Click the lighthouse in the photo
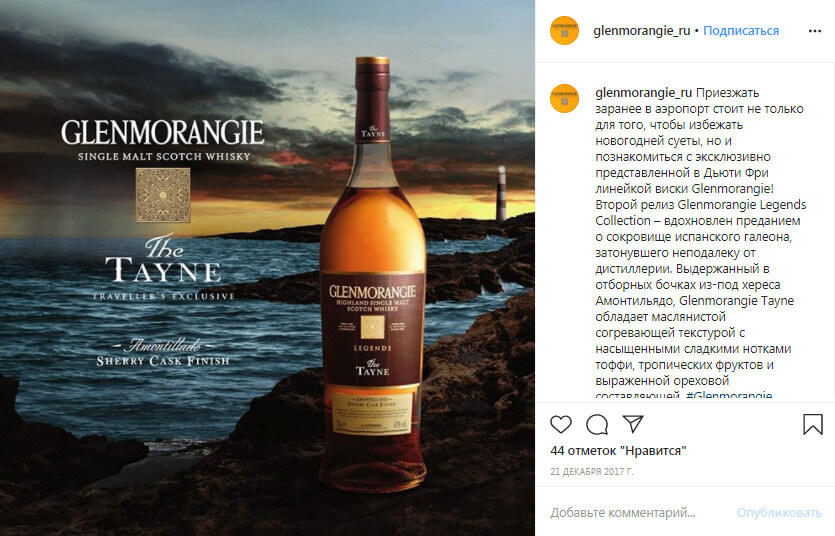The width and height of the screenshot is (835, 536). click(x=501, y=193)
